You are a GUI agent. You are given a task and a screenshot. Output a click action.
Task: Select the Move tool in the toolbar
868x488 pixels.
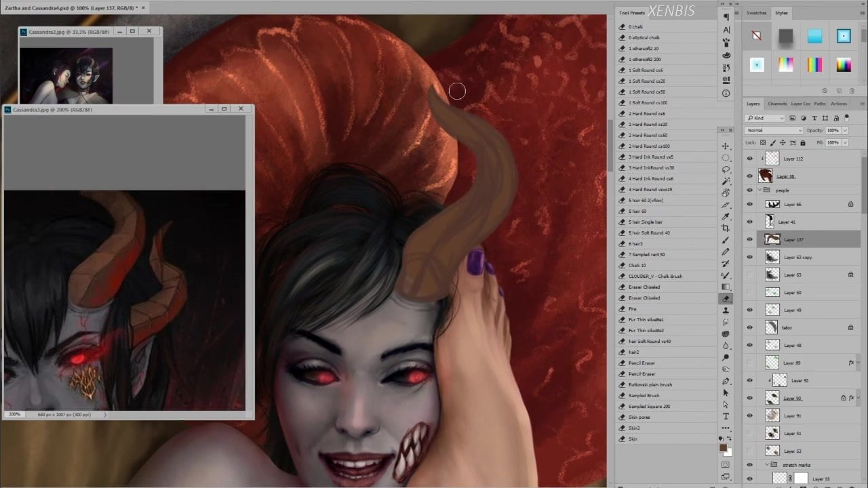tap(726, 146)
